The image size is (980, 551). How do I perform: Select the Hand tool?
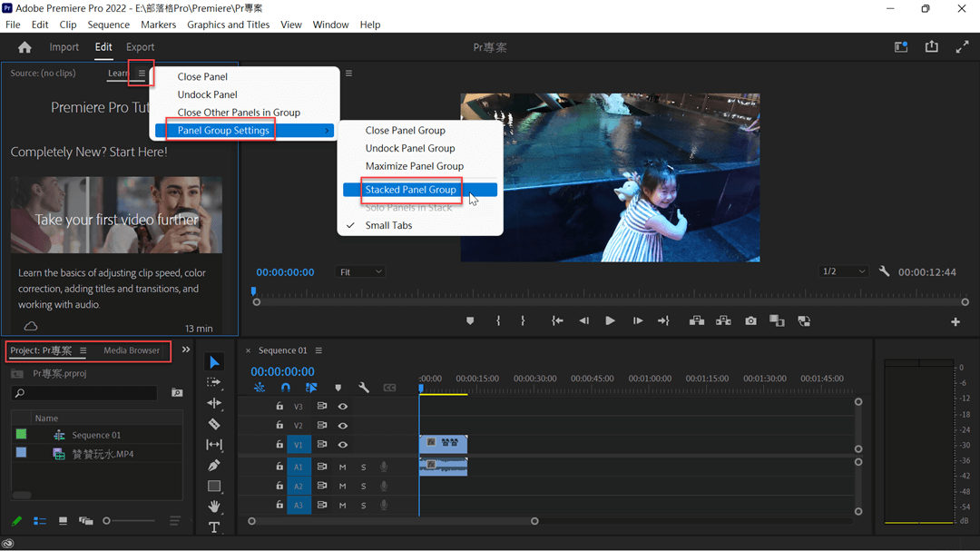coord(214,506)
